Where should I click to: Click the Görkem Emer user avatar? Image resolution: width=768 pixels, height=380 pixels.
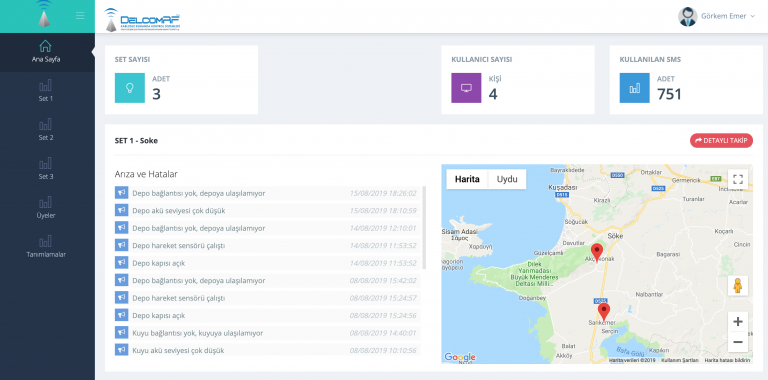687,17
